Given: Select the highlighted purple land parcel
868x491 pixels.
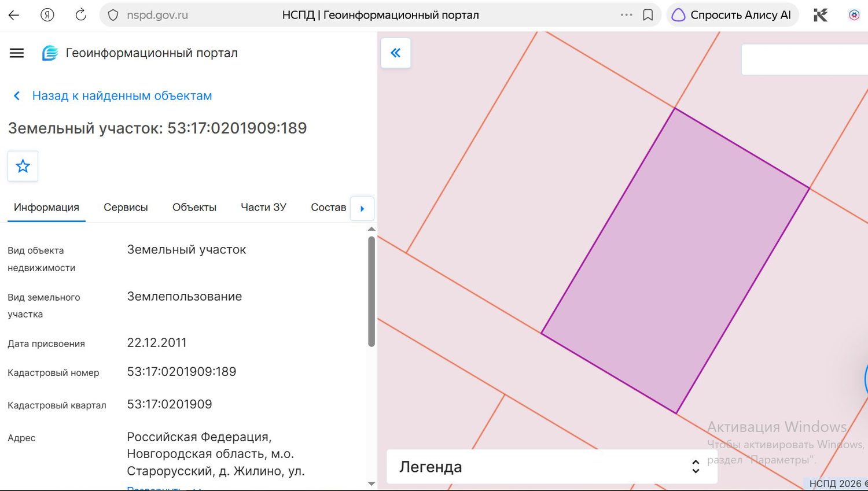Looking at the screenshot, I should click(x=675, y=261).
